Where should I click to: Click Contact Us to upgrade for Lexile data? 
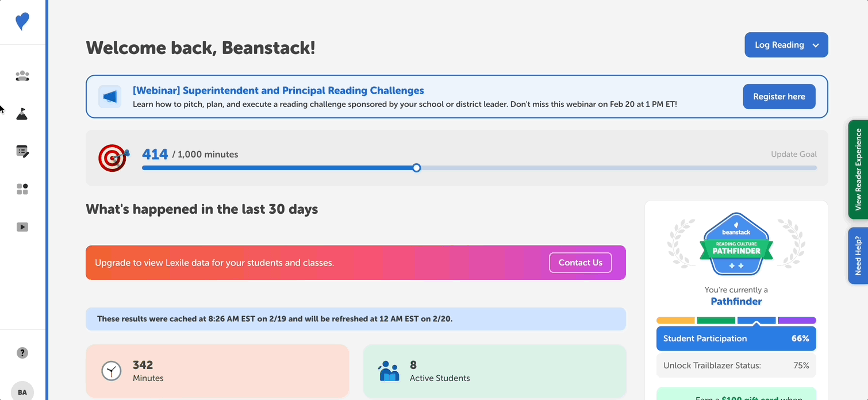580,263
